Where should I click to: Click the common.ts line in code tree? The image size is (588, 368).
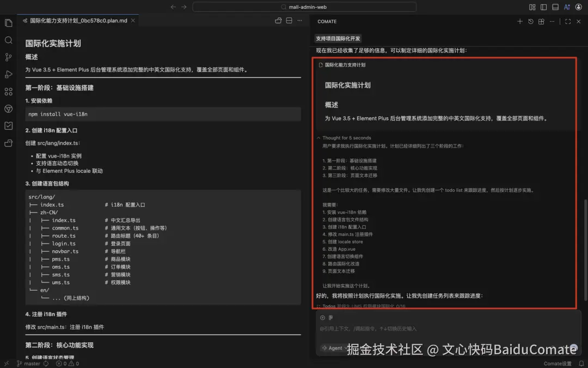[98, 228]
